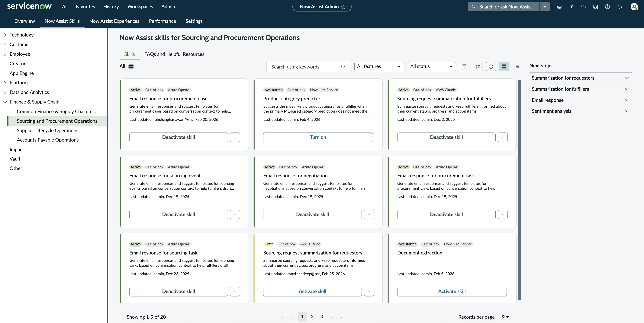Open more options for Email response for negotiation

(x=369, y=215)
